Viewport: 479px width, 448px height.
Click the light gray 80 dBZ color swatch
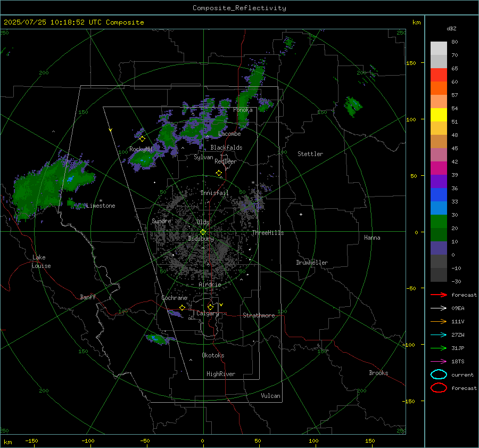(439, 48)
